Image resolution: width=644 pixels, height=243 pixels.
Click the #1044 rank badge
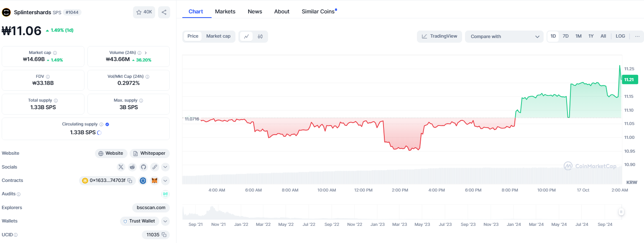(x=72, y=13)
